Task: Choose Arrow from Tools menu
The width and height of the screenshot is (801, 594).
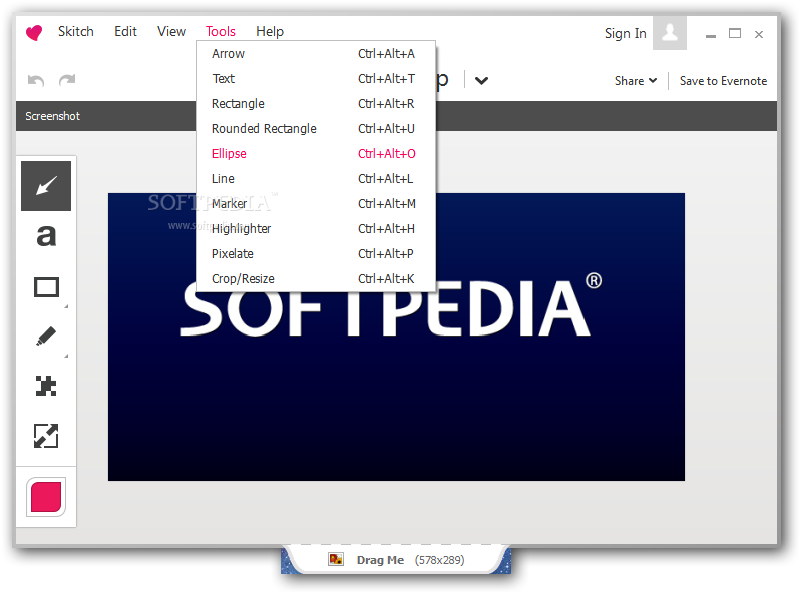Action: point(316,54)
